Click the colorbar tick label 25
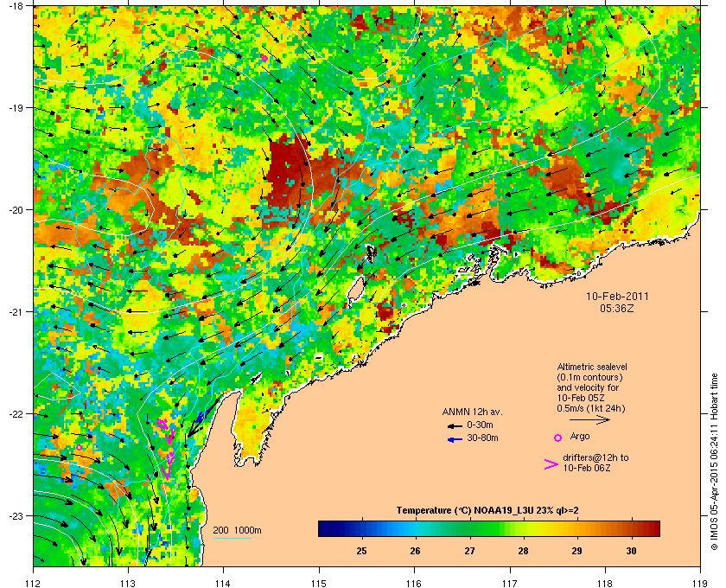726x588 pixels. [361, 551]
